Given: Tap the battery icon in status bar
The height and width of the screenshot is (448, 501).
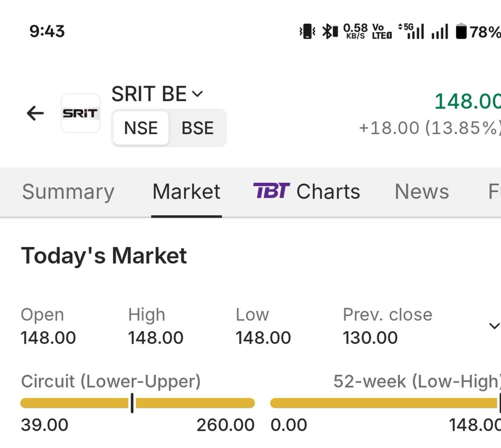Looking at the screenshot, I should coord(461,32).
